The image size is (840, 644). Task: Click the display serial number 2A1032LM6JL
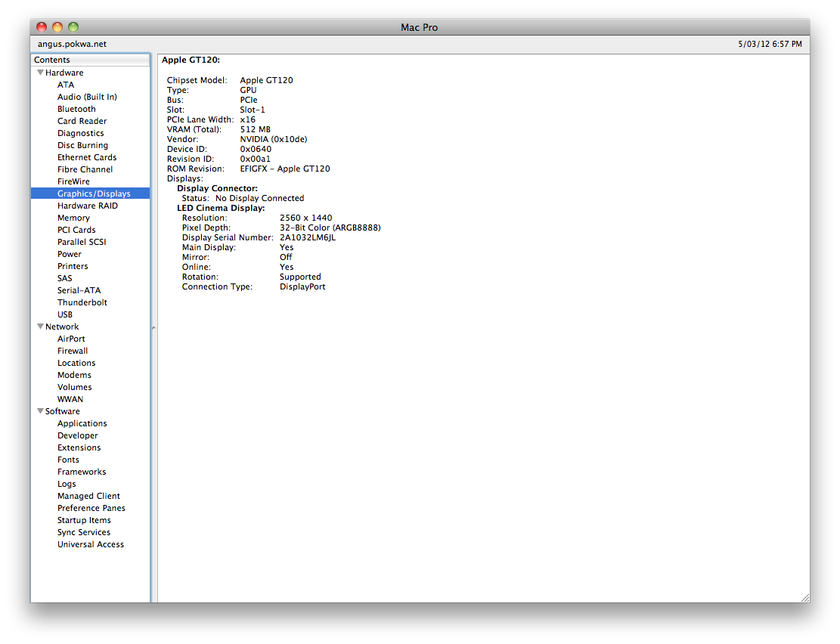click(x=308, y=237)
